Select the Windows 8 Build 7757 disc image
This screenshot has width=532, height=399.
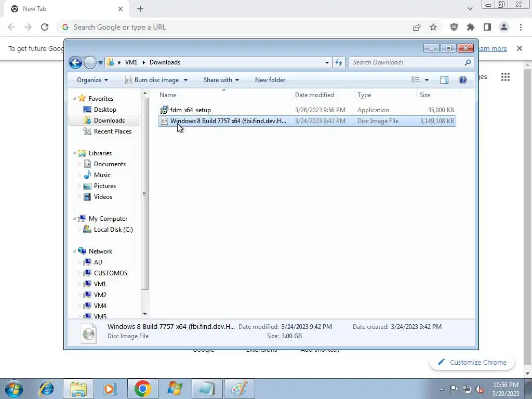(x=307, y=121)
